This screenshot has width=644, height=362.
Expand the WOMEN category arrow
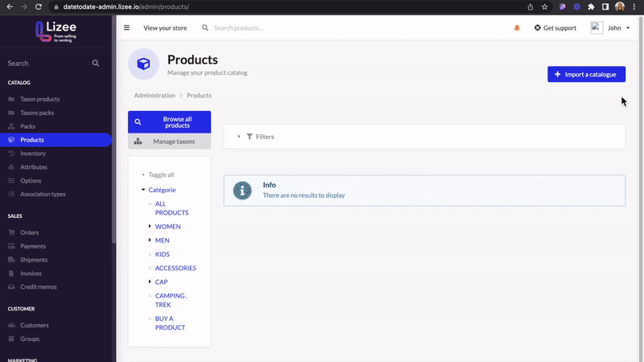(x=150, y=226)
